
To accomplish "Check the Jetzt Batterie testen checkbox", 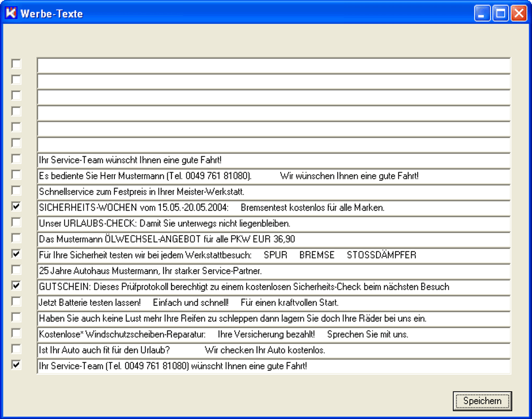I will click(16, 302).
